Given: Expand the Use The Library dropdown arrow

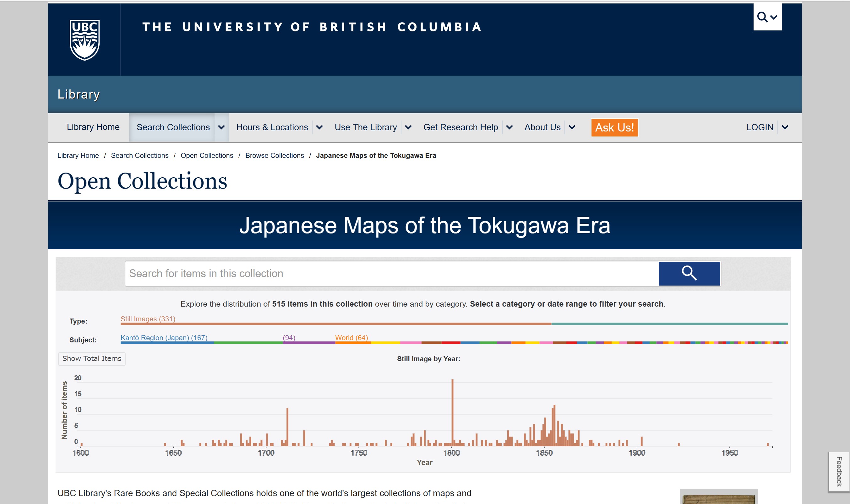Looking at the screenshot, I should coord(408,127).
